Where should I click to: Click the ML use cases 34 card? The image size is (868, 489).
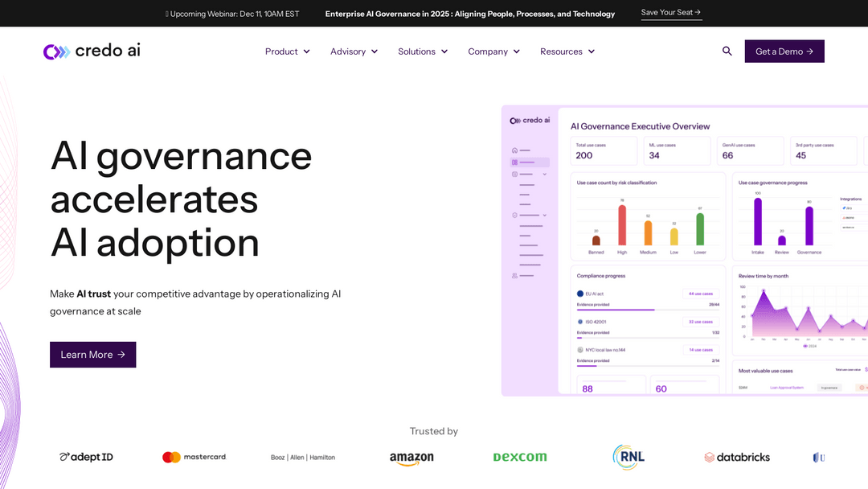pyautogui.click(x=677, y=150)
